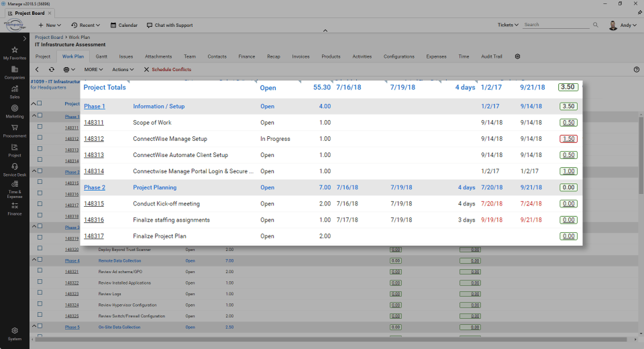Tick the checkbox beside ticket 148323

coord(40,294)
